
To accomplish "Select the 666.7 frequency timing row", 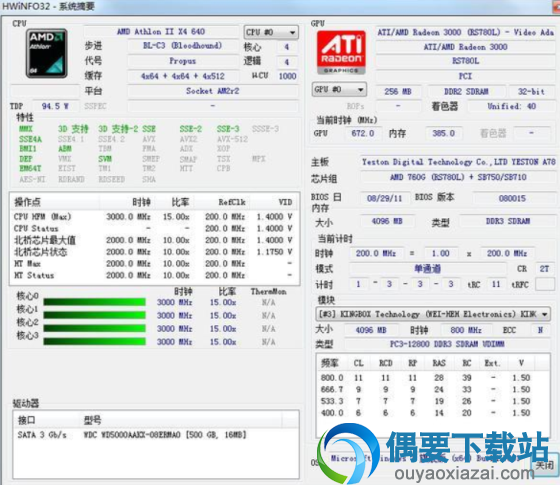I will click(433, 389).
